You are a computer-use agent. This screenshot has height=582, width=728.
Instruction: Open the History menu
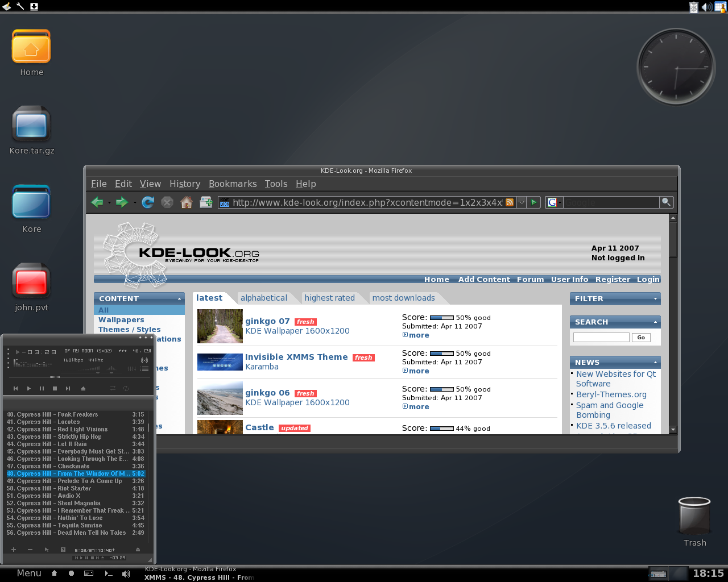(x=185, y=184)
